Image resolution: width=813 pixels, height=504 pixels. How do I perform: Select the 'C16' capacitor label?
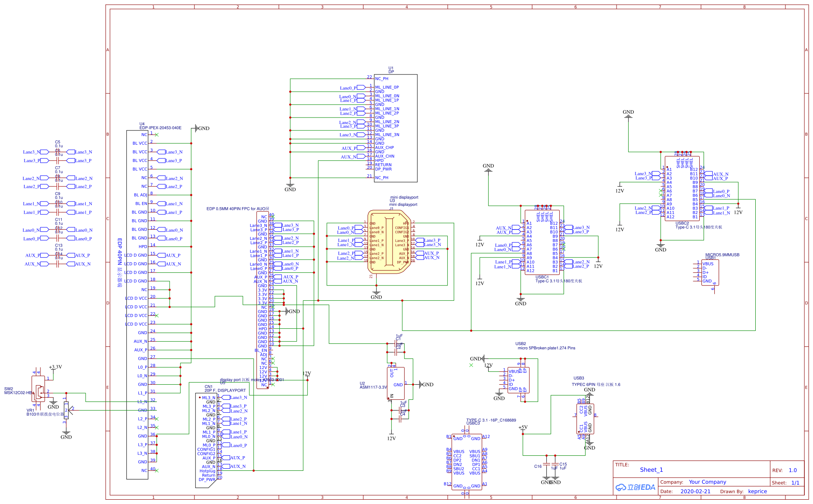(x=538, y=467)
